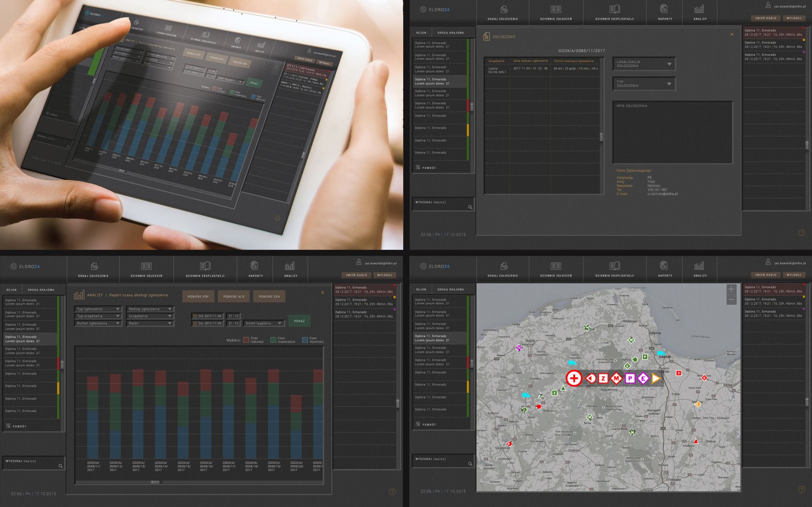
Task: Toggle the blue Czas rejestracji legend box
Action: click(x=305, y=340)
